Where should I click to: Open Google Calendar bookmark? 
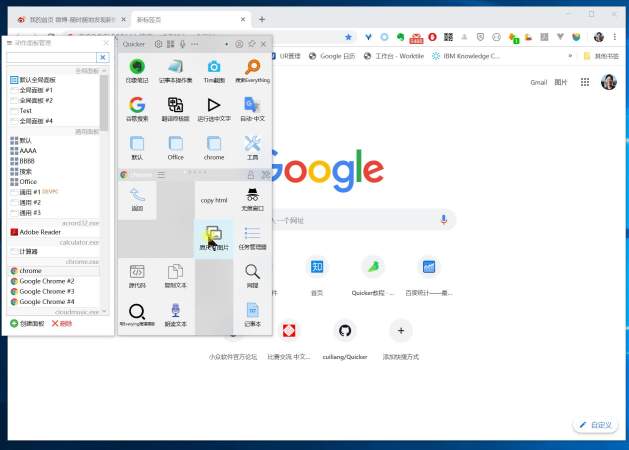pos(332,56)
